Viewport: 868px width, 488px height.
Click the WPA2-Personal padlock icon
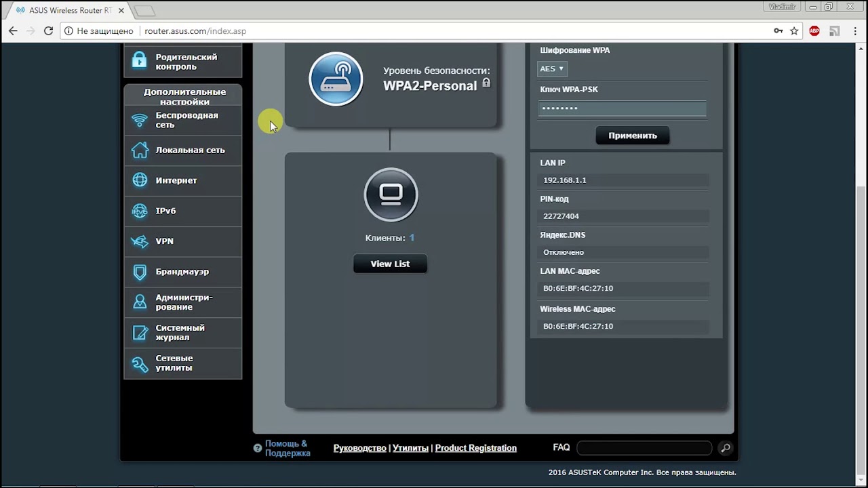tap(486, 83)
